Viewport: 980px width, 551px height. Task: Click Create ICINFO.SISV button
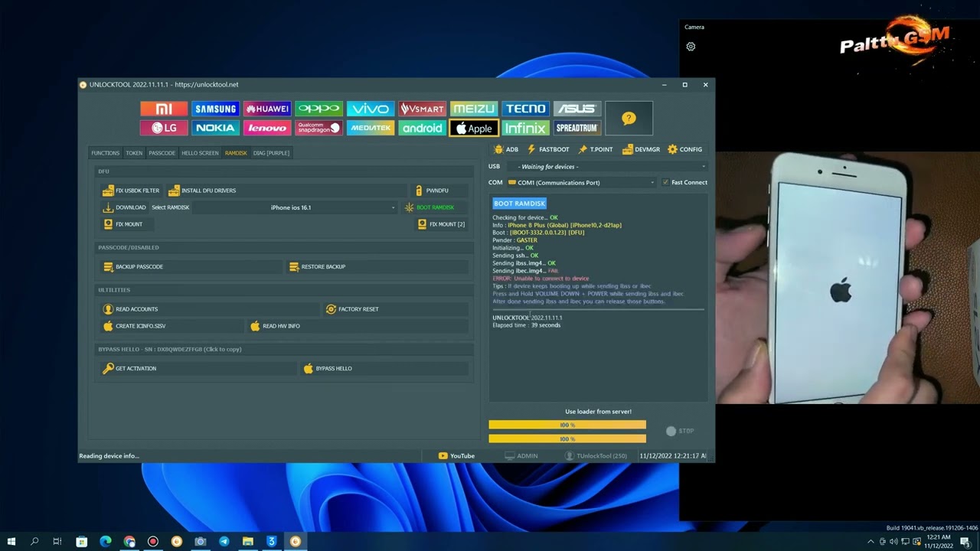click(x=171, y=326)
